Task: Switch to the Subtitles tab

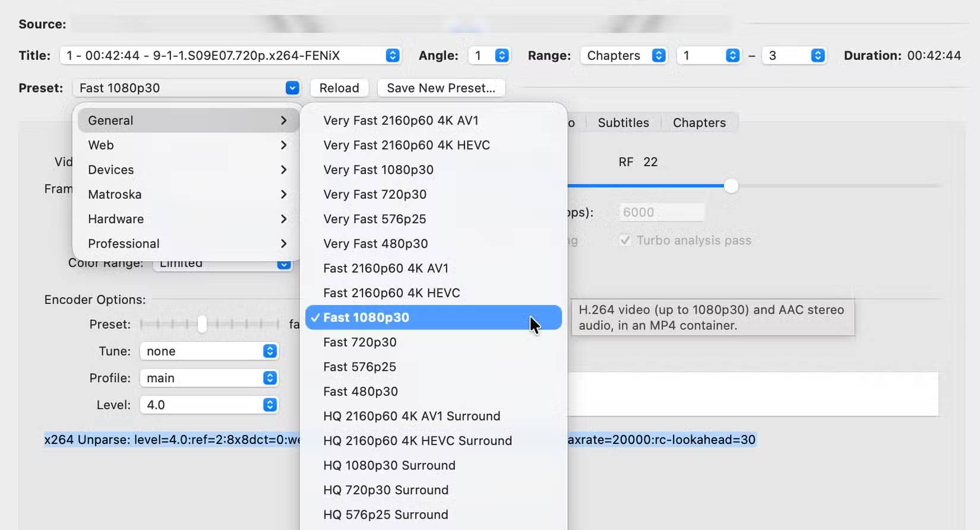Action: tap(623, 123)
